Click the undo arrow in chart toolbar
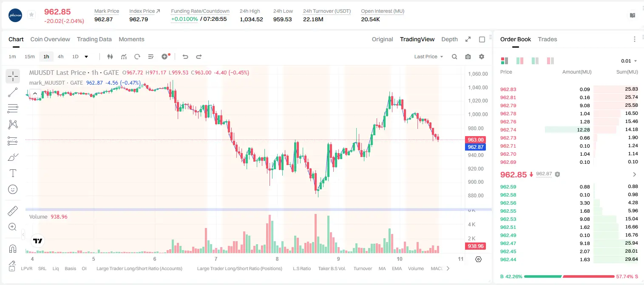 (x=185, y=57)
